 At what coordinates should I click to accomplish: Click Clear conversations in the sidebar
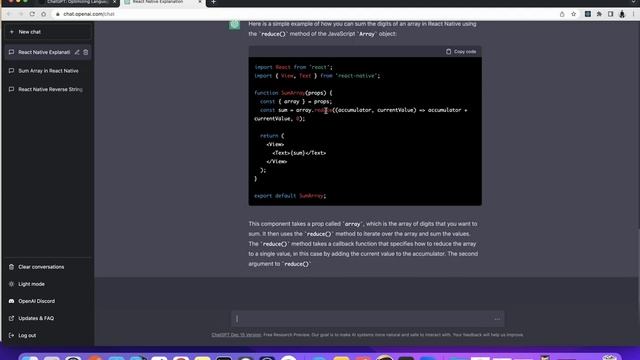pyautogui.click(x=48, y=267)
